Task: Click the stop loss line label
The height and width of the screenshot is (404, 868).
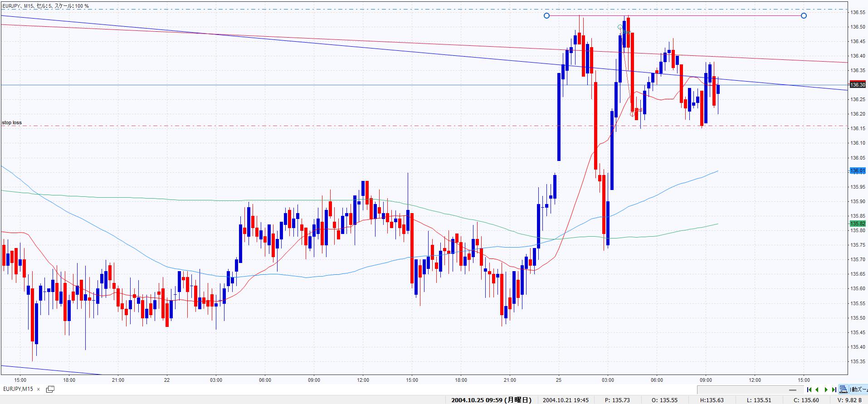Action: 12,122
